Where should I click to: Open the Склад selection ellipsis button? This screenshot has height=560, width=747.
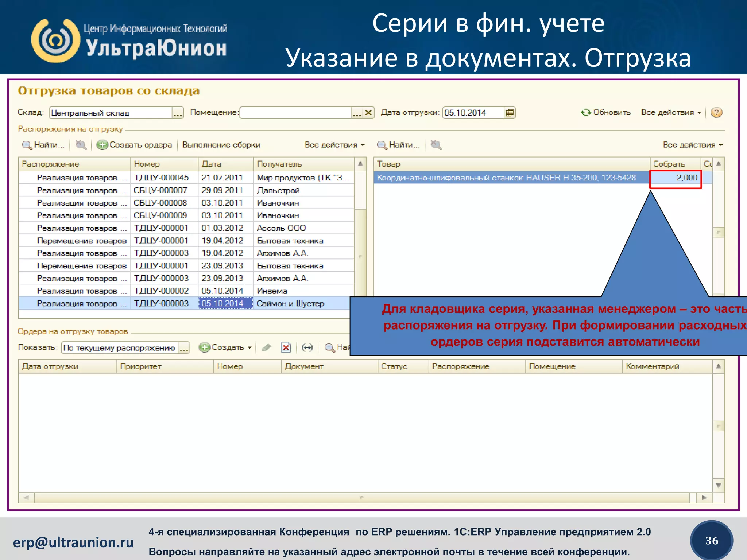[178, 113]
